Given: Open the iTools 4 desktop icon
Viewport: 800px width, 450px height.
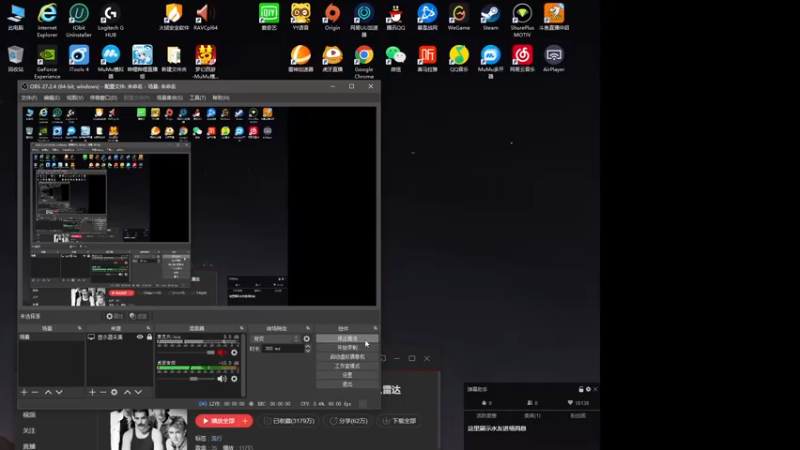Looking at the screenshot, I should click(79, 59).
